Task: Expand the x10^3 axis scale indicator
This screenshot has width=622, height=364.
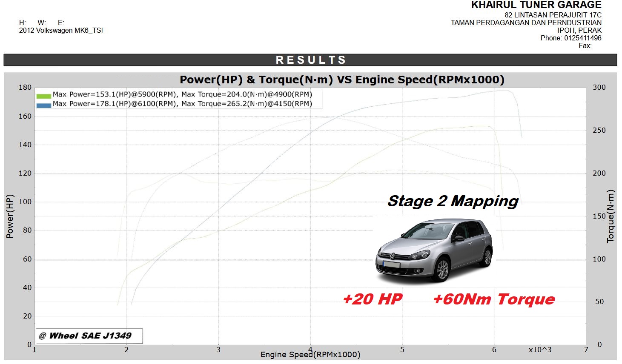Action: pos(539,349)
